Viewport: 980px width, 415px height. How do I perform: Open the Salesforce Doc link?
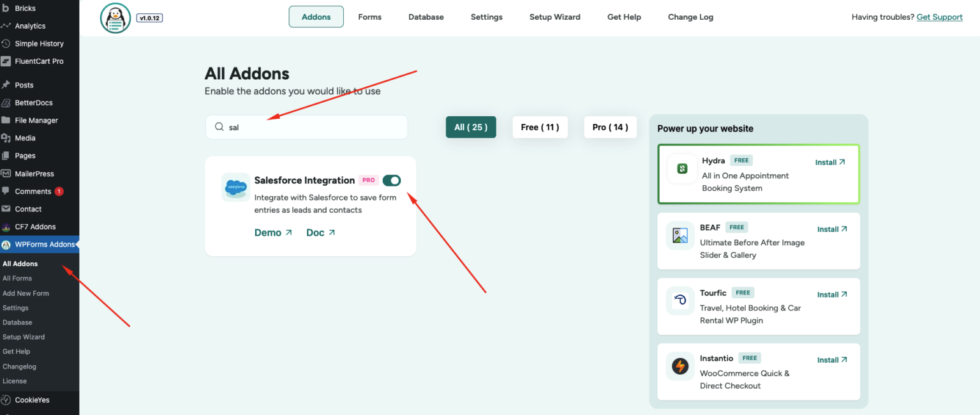[321, 232]
